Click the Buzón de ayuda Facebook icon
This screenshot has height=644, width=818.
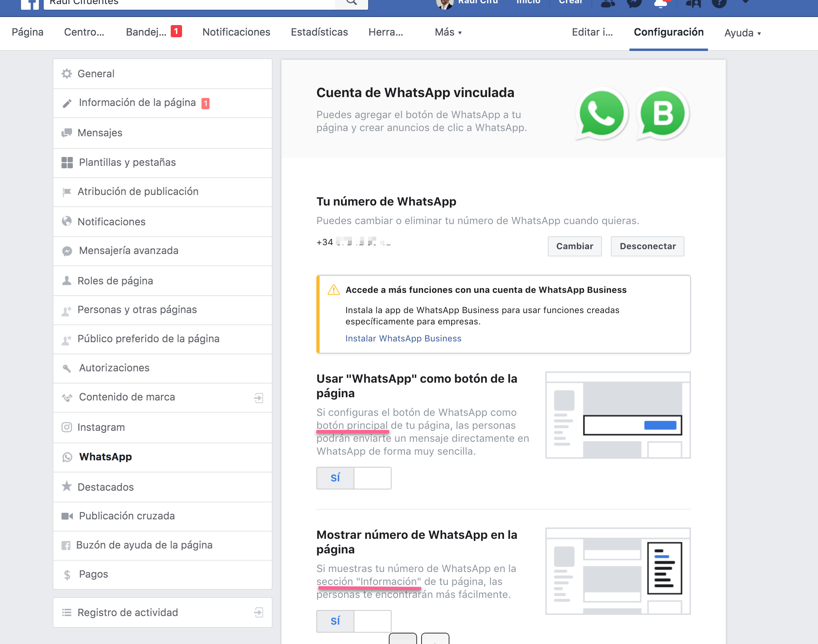[66, 545]
